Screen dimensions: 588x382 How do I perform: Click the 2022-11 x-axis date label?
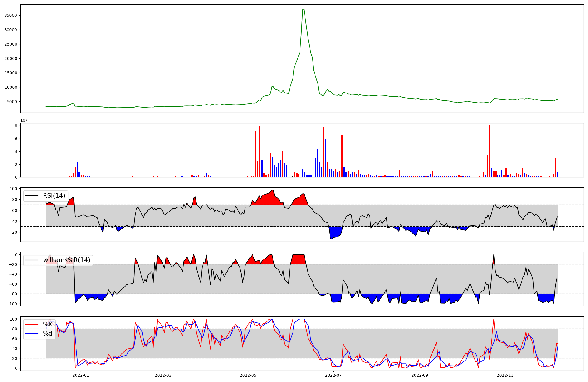coord(505,375)
